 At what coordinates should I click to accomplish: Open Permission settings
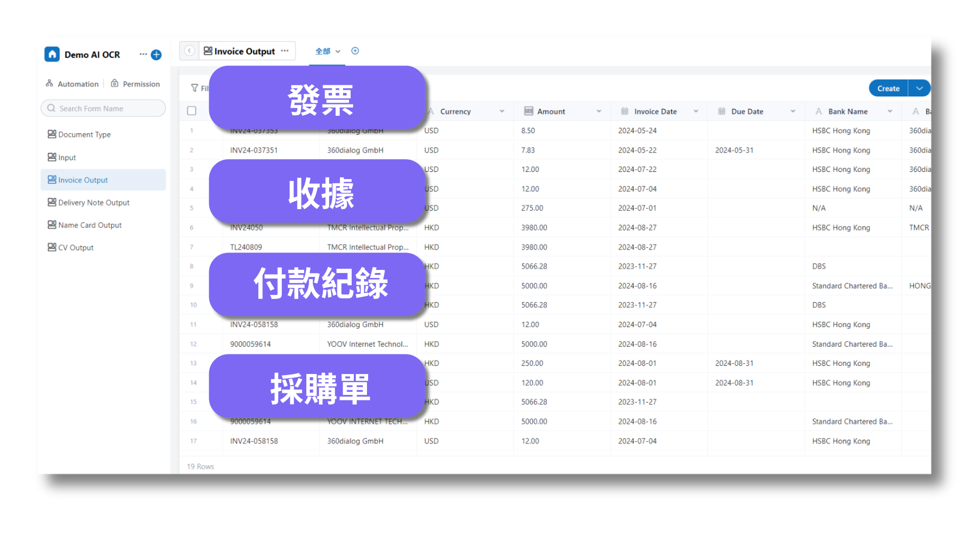pyautogui.click(x=135, y=84)
